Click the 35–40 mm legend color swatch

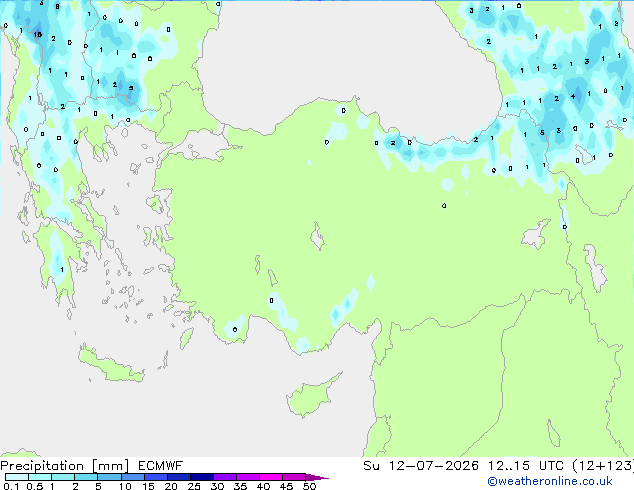pyautogui.click(x=248, y=477)
